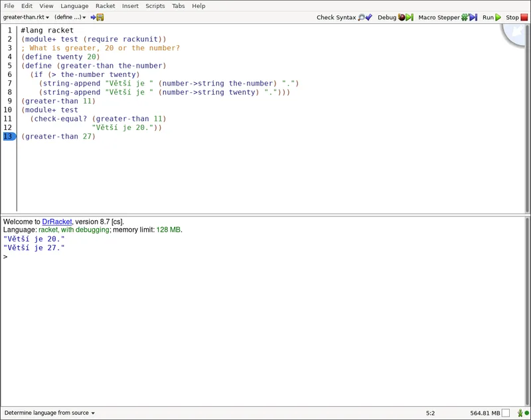Click the garbage collect box beside memory
This screenshot has width=531, height=420.
(506, 413)
